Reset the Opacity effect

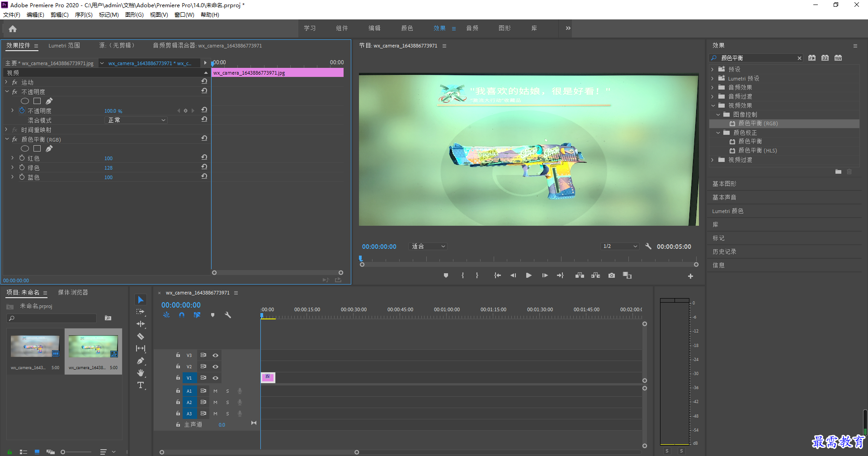click(204, 91)
